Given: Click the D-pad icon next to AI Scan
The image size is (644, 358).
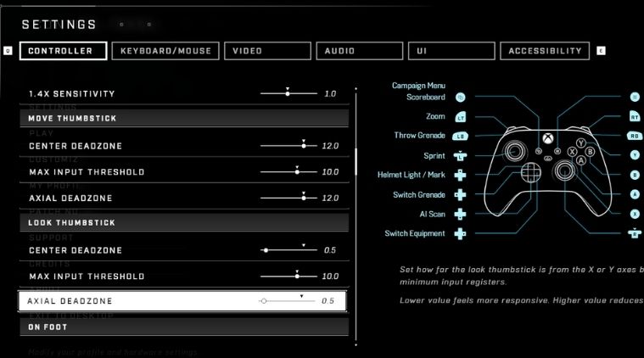Looking at the screenshot, I should click(460, 215).
